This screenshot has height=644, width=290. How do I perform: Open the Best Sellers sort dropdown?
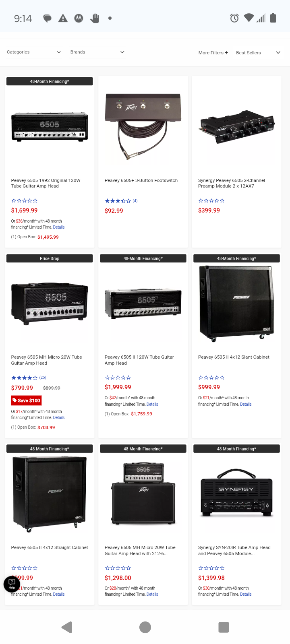pyautogui.click(x=258, y=53)
